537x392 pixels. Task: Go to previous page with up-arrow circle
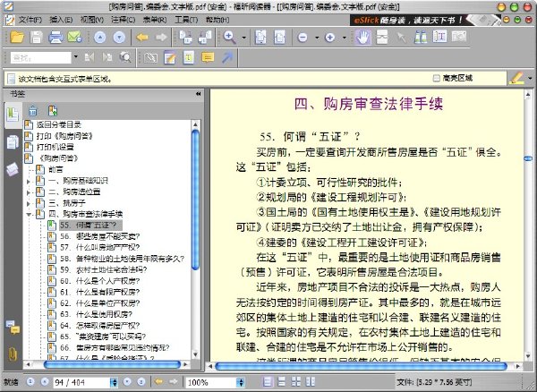tap(99, 38)
